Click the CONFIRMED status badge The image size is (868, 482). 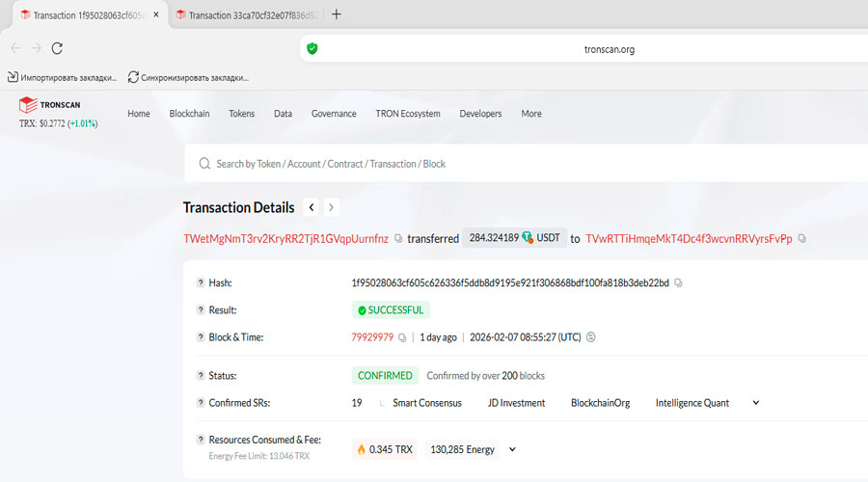385,376
